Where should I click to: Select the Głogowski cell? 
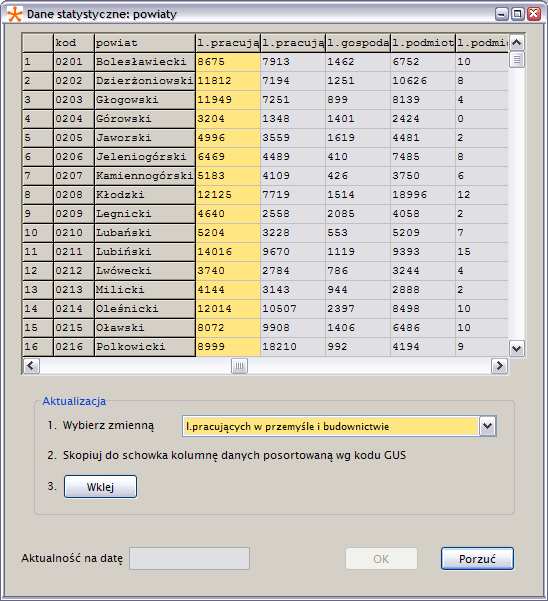pos(145,100)
